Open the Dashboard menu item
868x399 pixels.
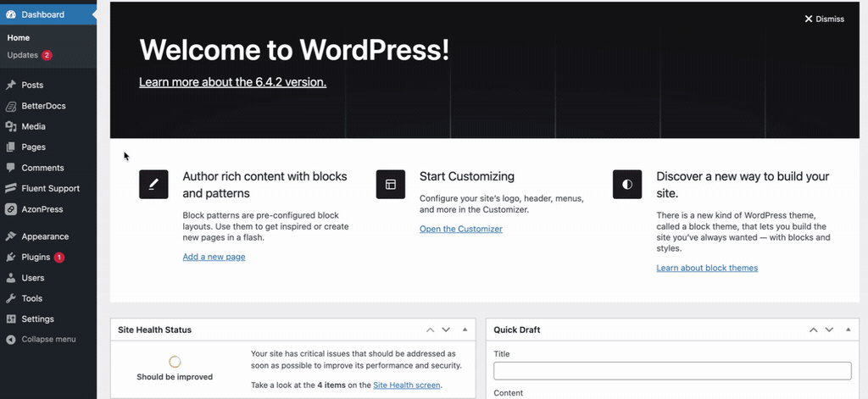(x=48, y=14)
